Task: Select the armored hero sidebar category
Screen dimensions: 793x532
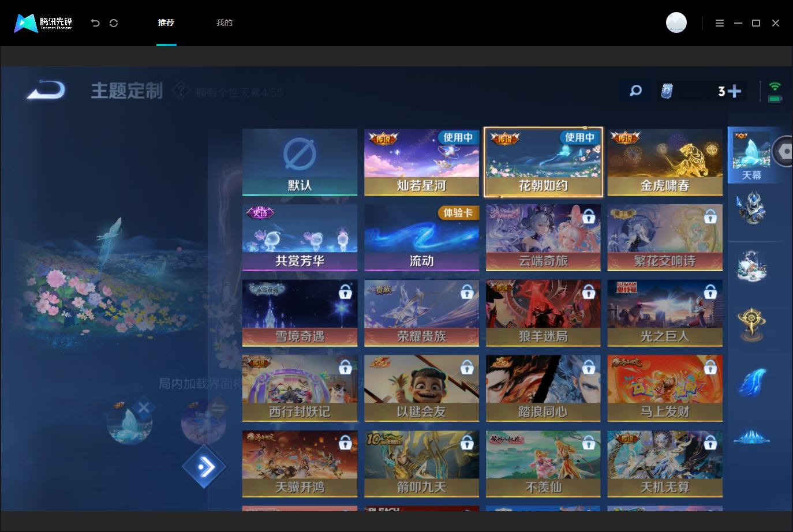Action: pyautogui.click(x=751, y=208)
